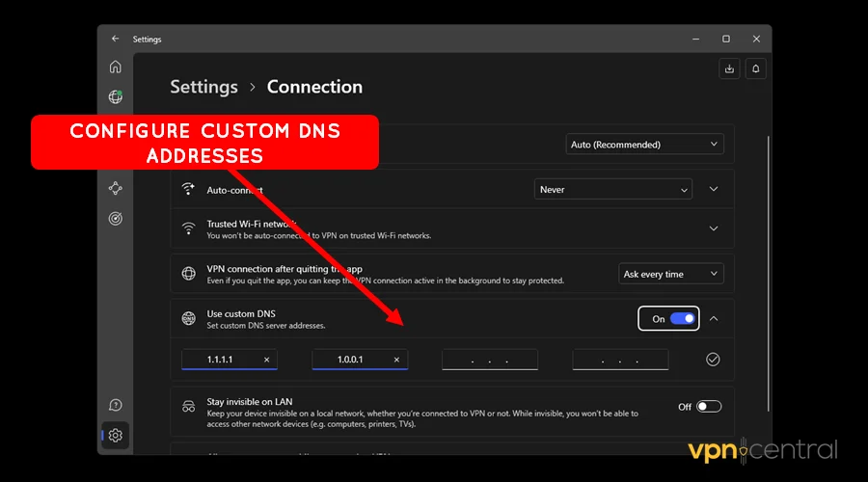Collapse the Use custom DNS section
Viewport: 868px width, 482px height.
coord(714,319)
